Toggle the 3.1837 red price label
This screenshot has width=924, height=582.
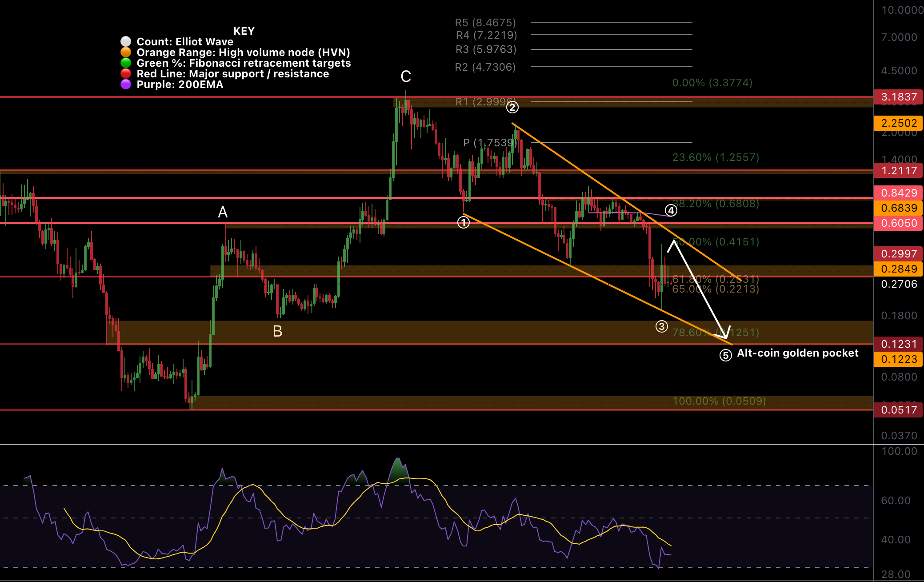tap(898, 97)
